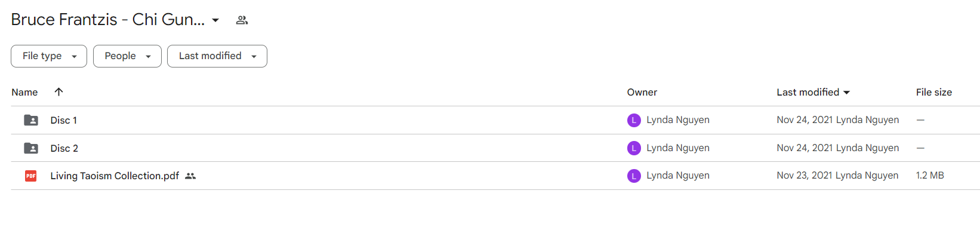Click the shared folder icon for Disc 1
The width and height of the screenshot is (980, 227).
[31, 120]
